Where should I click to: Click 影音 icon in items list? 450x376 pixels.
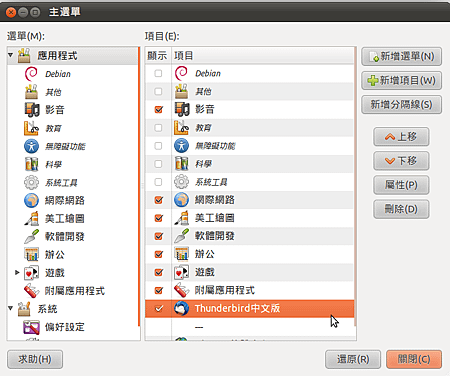click(181, 109)
